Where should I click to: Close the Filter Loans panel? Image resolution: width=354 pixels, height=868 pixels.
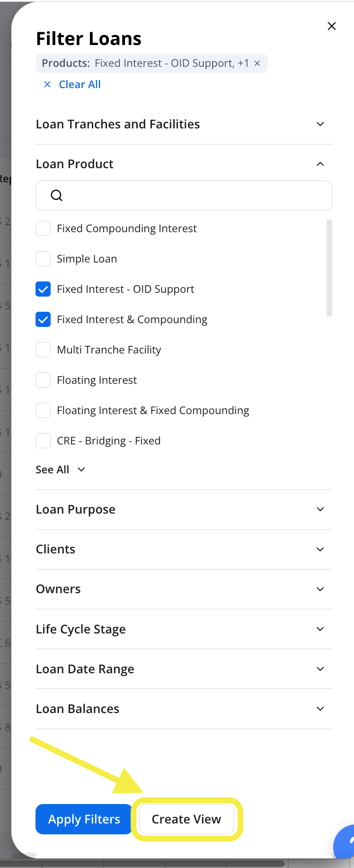(332, 26)
